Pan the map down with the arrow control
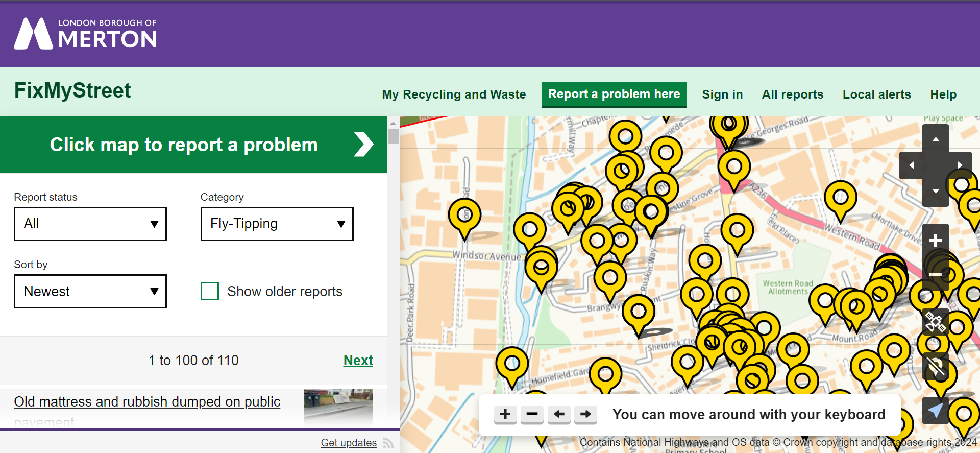This screenshot has height=453, width=980. coord(936,192)
